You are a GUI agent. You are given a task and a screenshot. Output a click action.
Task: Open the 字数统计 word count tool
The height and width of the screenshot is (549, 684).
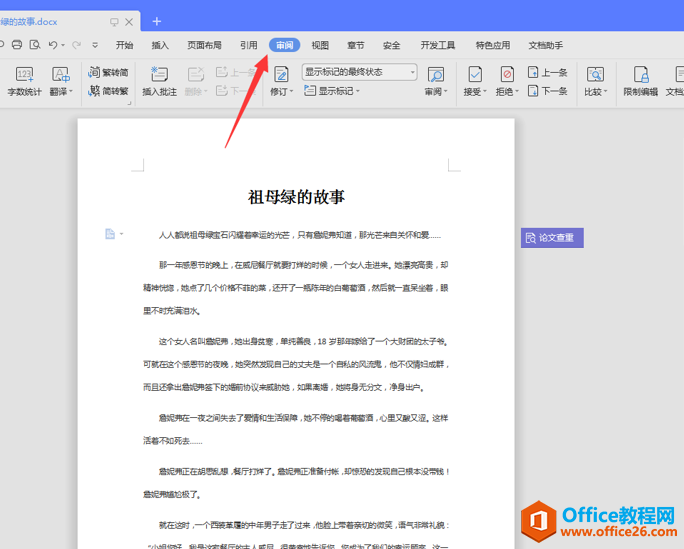pos(24,81)
